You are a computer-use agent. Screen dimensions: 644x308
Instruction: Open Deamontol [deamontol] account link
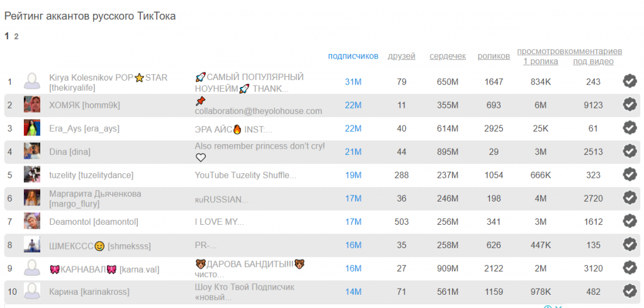(x=94, y=222)
